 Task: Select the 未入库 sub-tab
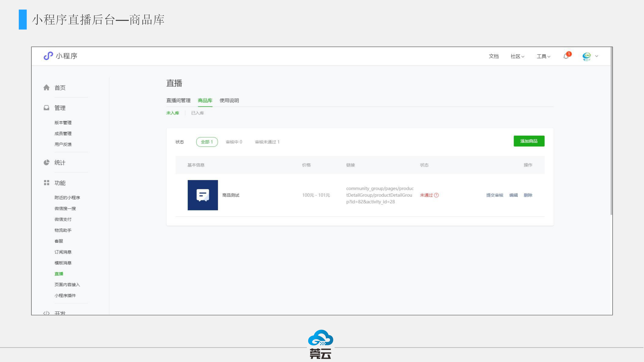coord(173,113)
